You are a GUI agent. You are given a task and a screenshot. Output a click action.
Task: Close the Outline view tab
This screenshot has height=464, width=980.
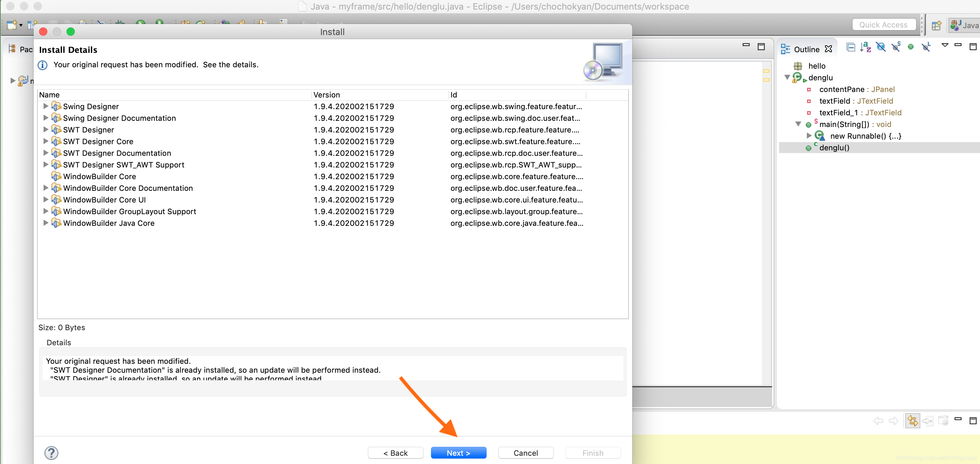828,49
